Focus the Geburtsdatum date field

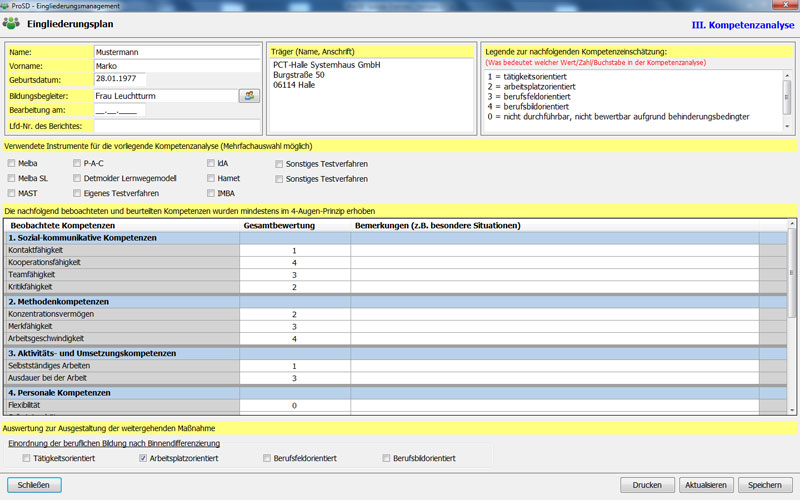(x=120, y=80)
